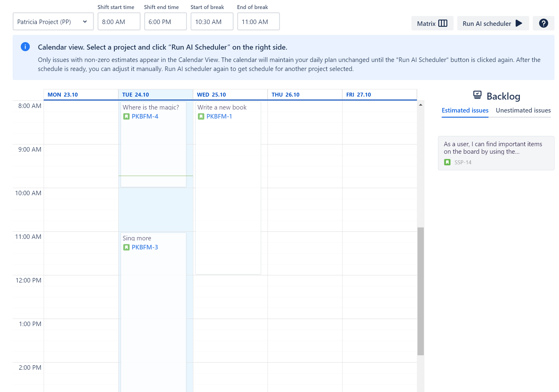
Task: Click the green story icon beside SSP-14
Action: 447,162
